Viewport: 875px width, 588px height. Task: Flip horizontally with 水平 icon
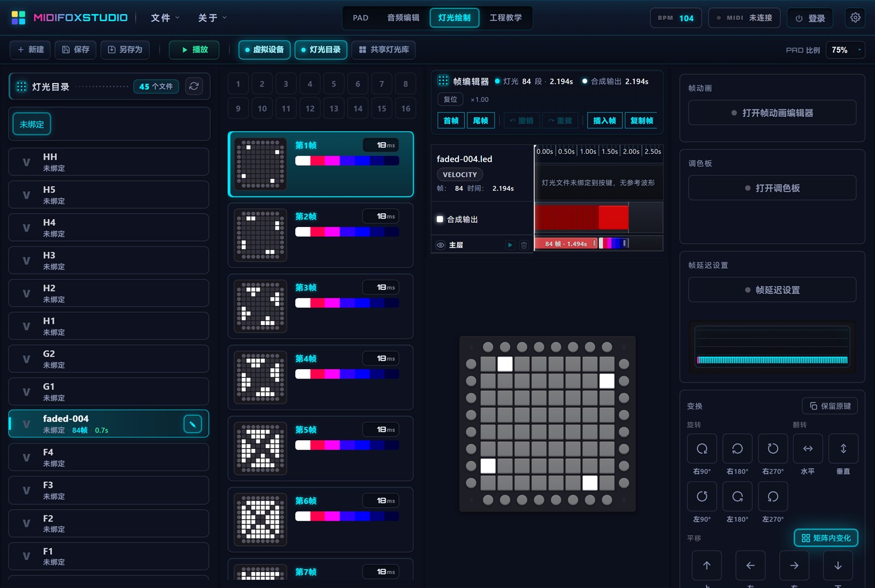click(808, 449)
